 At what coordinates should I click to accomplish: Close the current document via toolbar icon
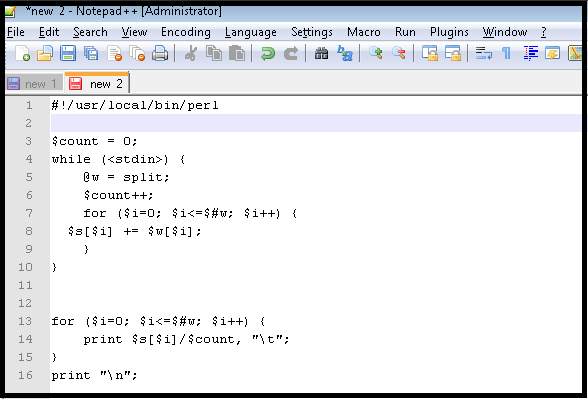pyautogui.click(x=114, y=53)
